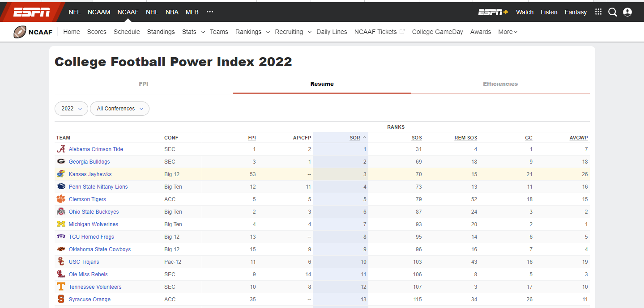
Task: Click the NCAAF football icon
Action: click(x=20, y=32)
